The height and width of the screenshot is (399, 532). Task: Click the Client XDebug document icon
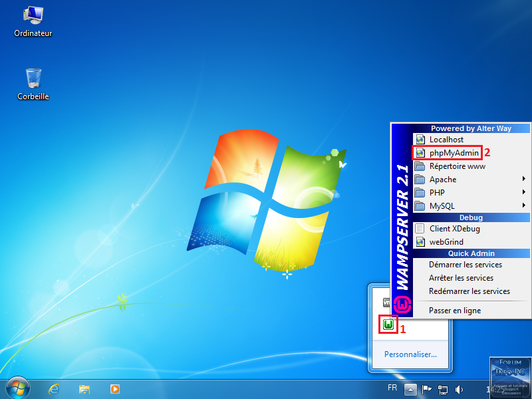tap(420, 229)
